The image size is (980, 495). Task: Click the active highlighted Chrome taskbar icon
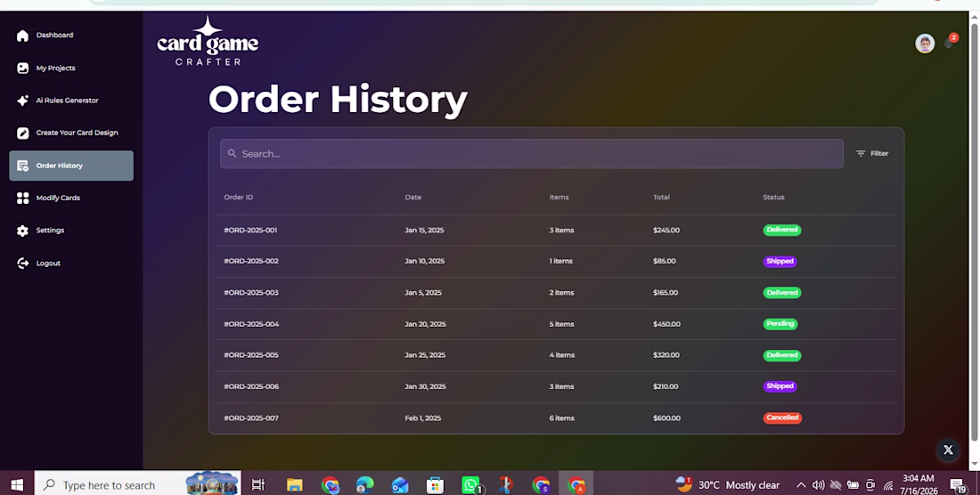pyautogui.click(x=576, y=485)
